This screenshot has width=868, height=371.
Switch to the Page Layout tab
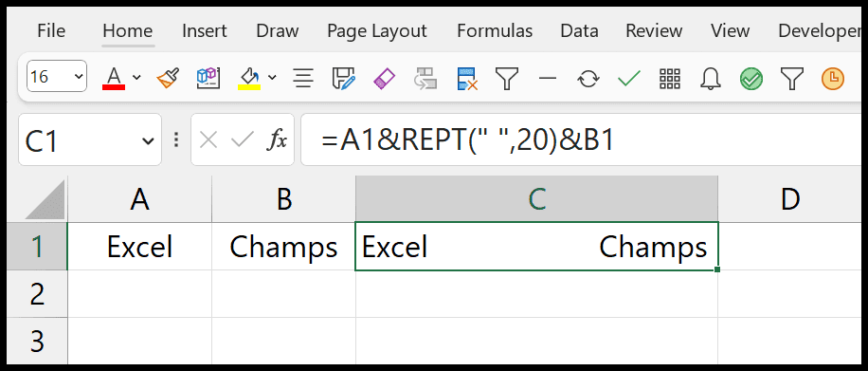pos(377,31)
